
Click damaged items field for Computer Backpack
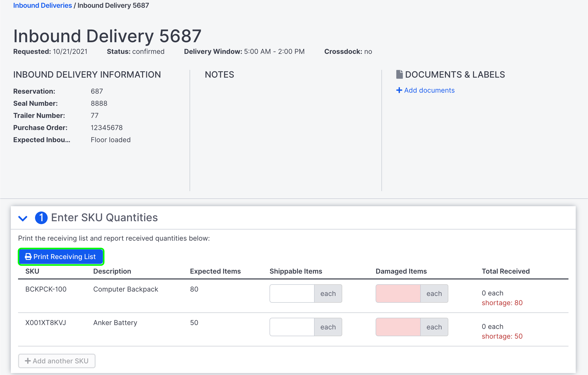398,293
